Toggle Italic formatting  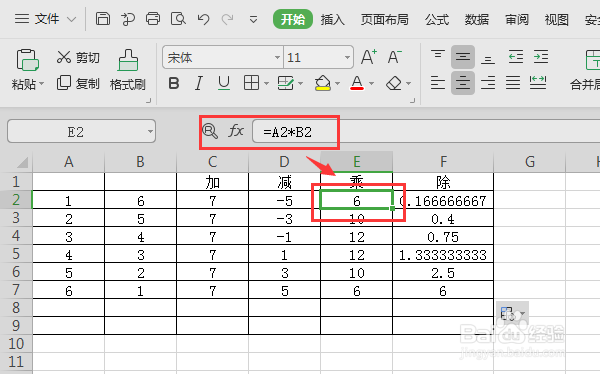199,83
